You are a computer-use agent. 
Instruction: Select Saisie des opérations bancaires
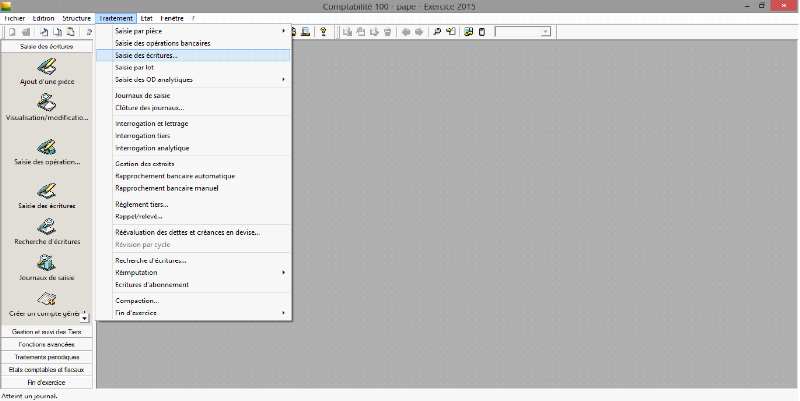click(194, 43)
